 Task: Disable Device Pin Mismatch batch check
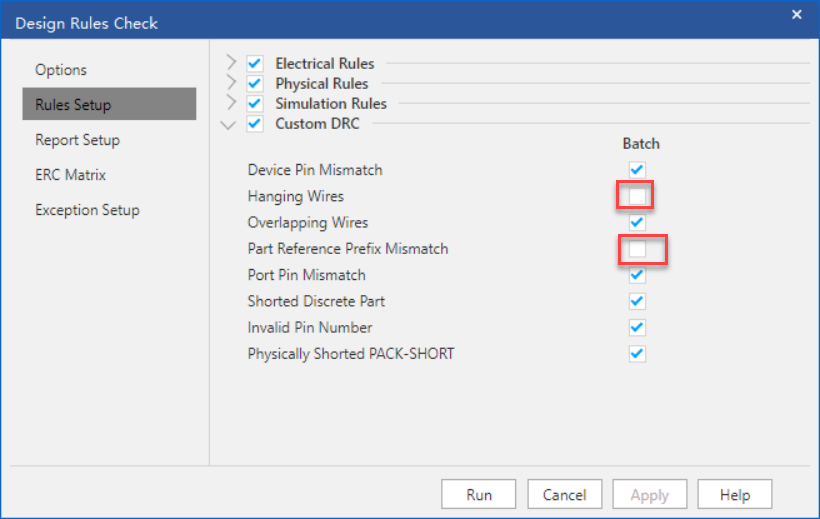pyautogui.click(x=637, y=170)
